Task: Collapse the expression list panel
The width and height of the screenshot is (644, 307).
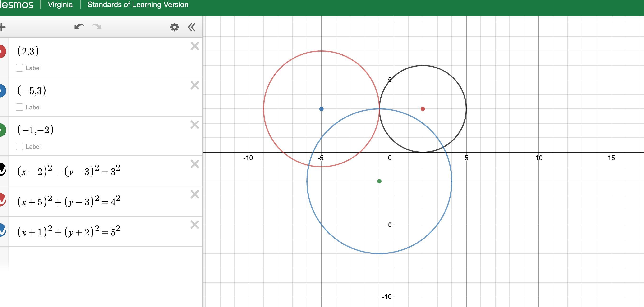Action: (x=192, y=27)
